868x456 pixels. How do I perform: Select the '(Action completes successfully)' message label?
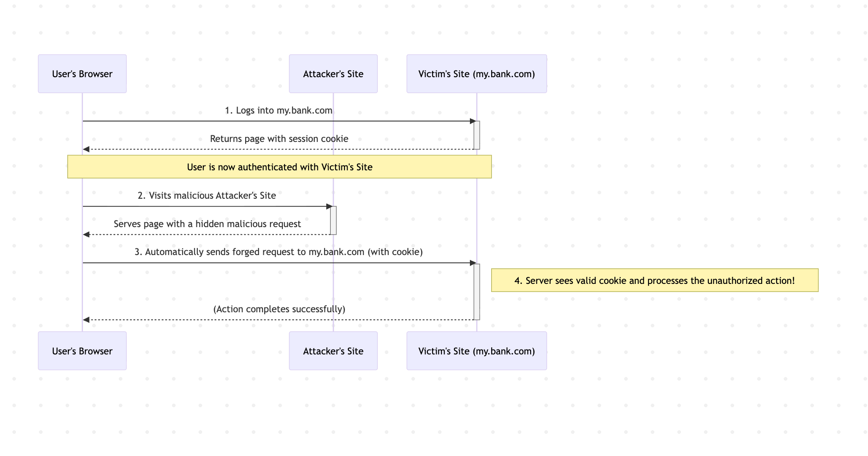point(279,309)
